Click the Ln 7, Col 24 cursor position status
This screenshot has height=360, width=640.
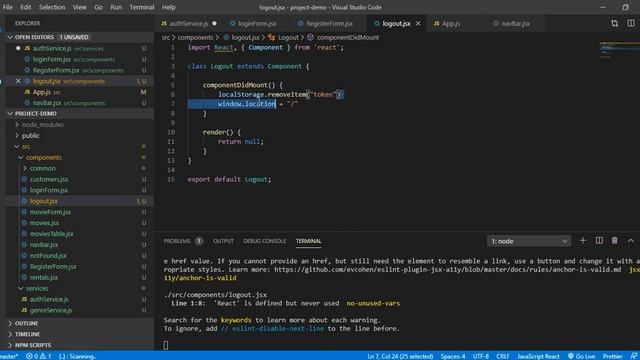tap(400, 356)
